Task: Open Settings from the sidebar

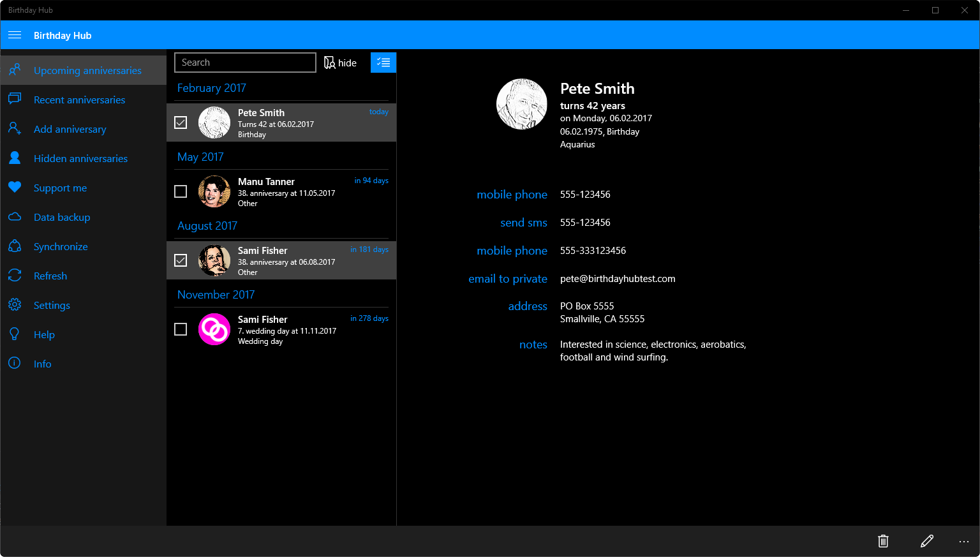Action: [x=52, y=305]
